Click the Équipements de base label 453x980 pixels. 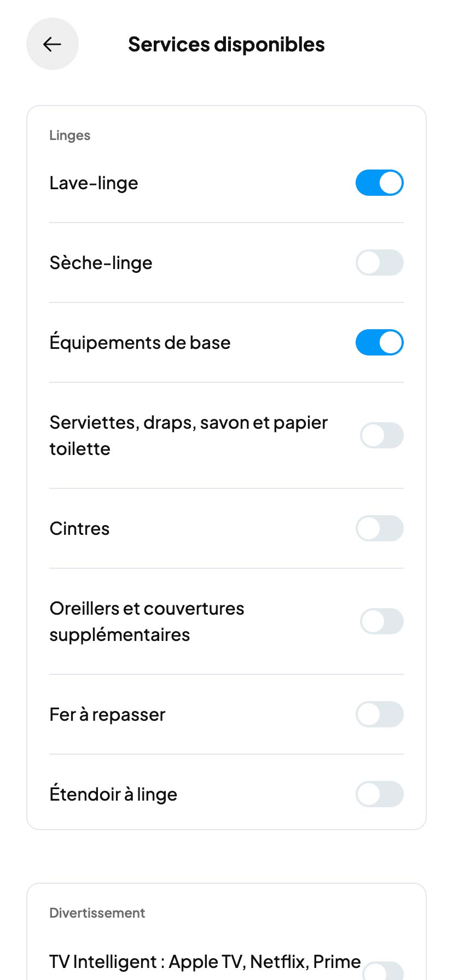pos(140,342)
